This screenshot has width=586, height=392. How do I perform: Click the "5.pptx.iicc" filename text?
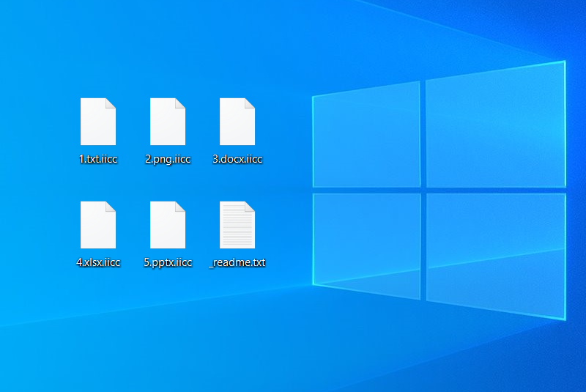tap(168, 262)
